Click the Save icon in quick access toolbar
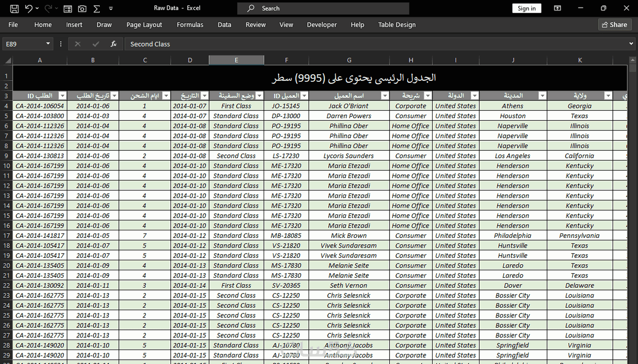 (x=14, y=8)
